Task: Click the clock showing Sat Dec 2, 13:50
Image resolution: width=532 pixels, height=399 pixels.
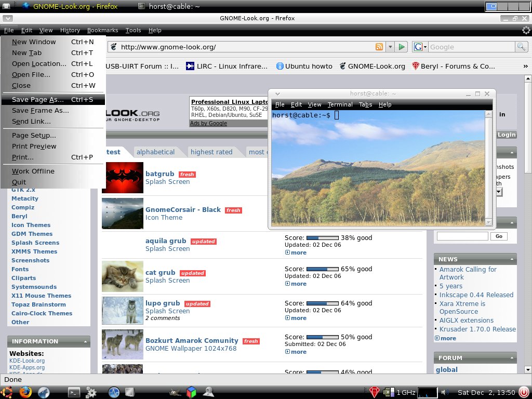Action: 486,393
